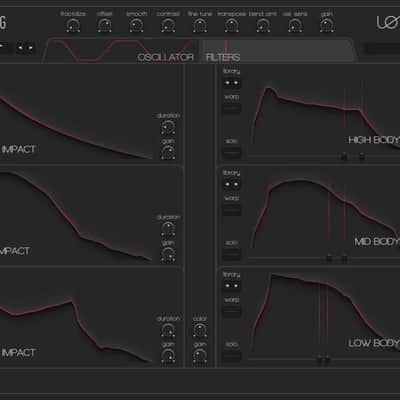
Task: Click the left loop marker handle under LOW BODY
Action: pyautogui.click(x=319, y=359)
